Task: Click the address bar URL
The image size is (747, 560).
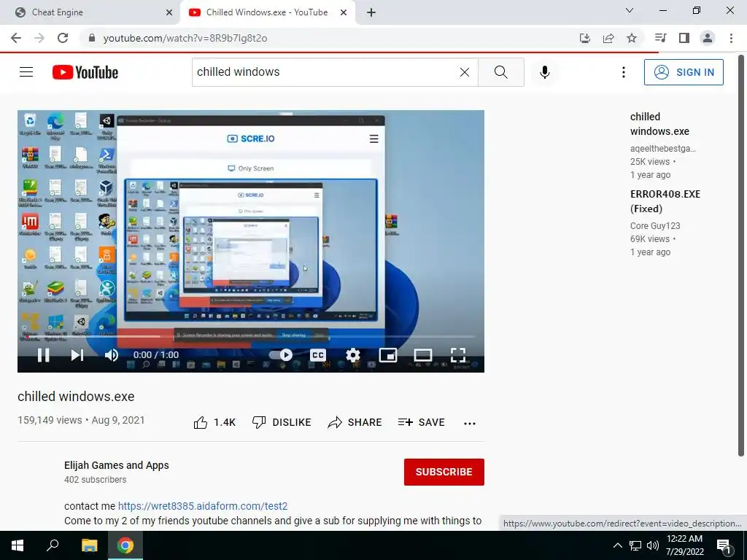Action: [x=185, y=38]
